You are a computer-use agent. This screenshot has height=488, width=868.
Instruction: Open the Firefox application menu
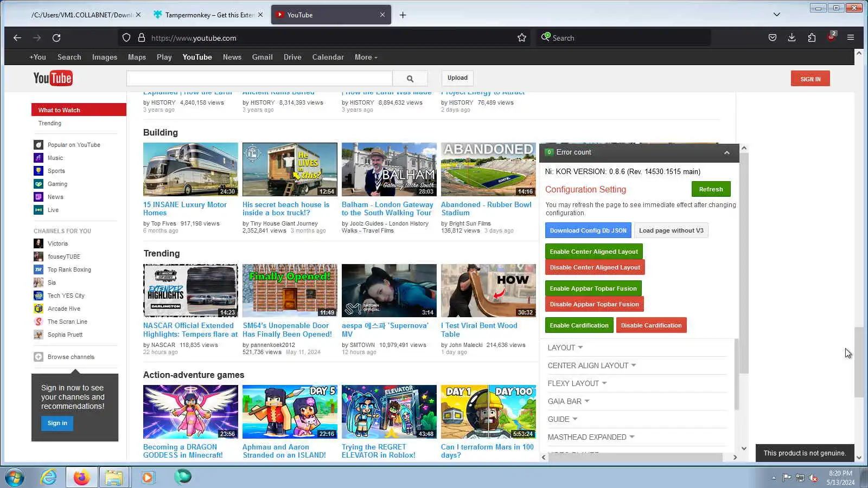851,38
